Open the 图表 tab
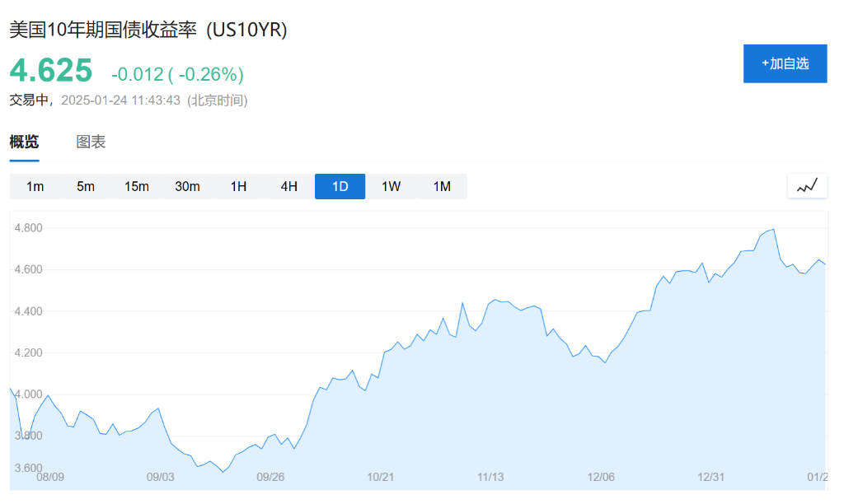Viewport: 844px width, 504px height. coord(91,142)
